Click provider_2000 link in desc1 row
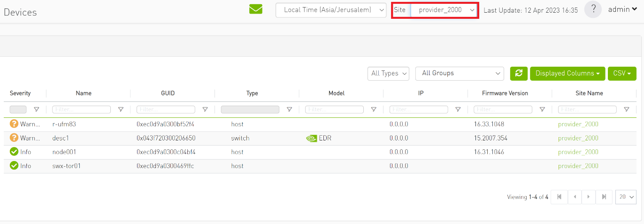Image resolution: width=644 pixels, height=224 pixels. (x=578, y=139)
